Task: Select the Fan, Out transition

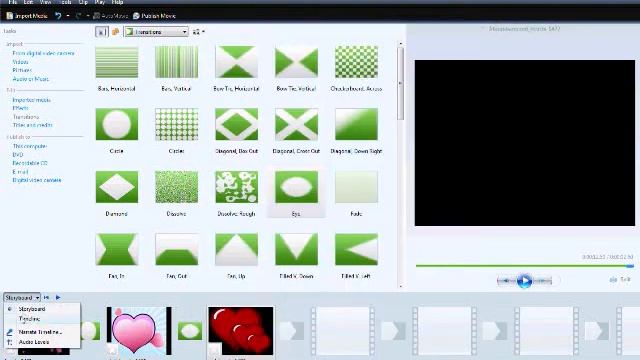Action: 176,249
